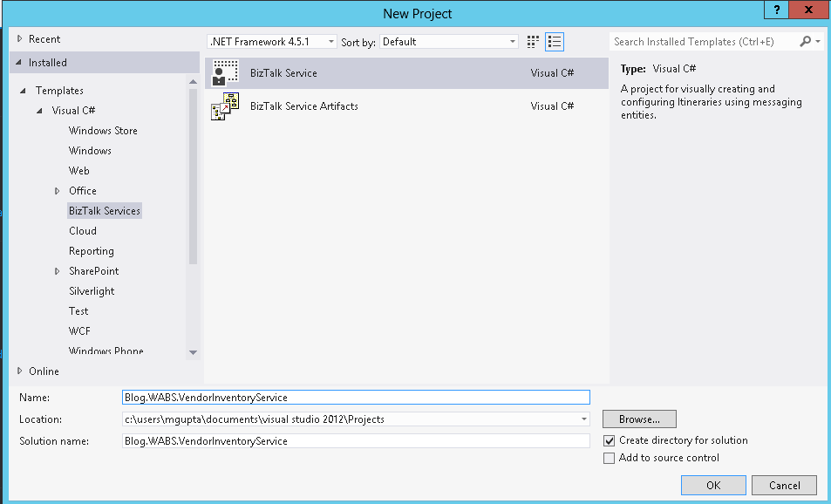Viewport: 831px width, 504px height.
Task: Expand the Recent section
Action: coord(19,38)
